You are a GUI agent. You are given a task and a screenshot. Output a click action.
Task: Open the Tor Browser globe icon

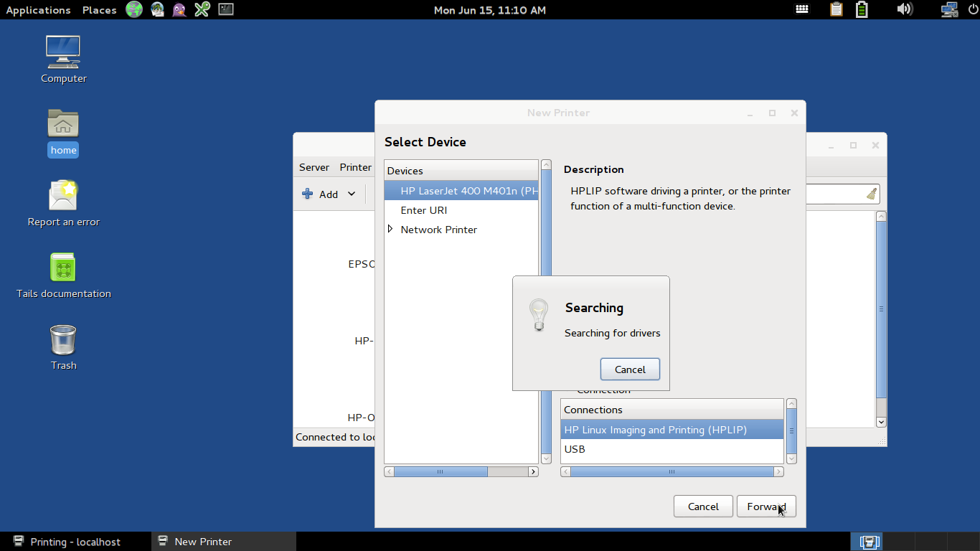134,9
